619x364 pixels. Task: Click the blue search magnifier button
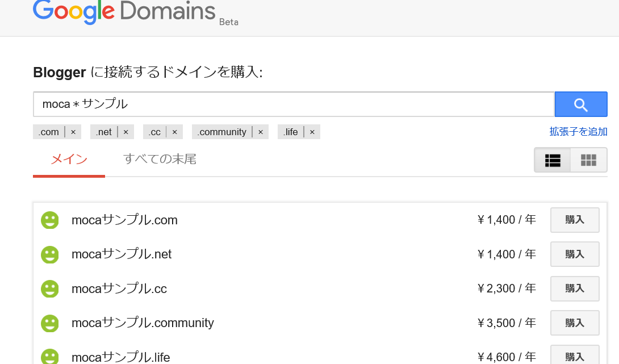(x=581, y=104)
